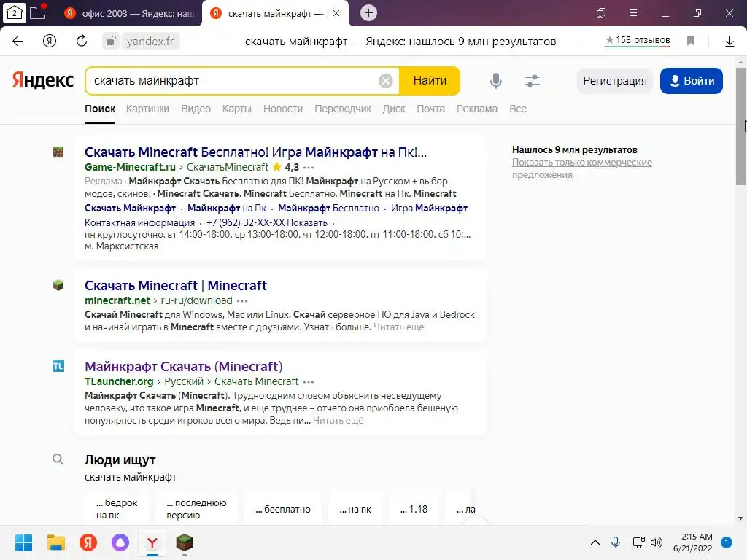Click 'Майнкрафт на Пк' sitelink
This screenshot has height=560, width=747.
(227, 208)
